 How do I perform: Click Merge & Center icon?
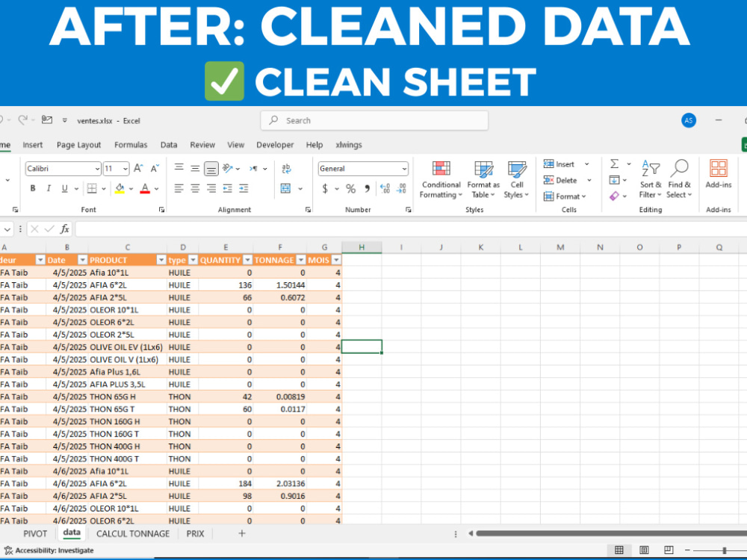point(286,189)
